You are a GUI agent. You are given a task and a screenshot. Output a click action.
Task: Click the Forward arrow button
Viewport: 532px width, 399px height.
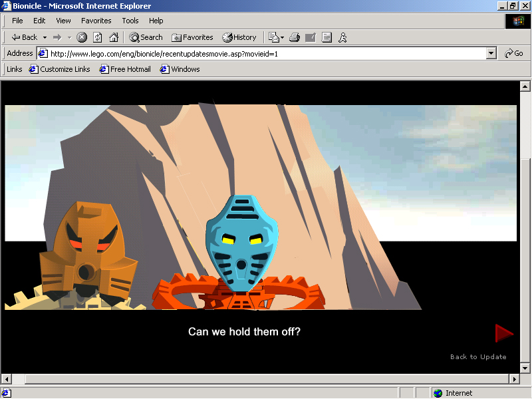pos(57,37)
